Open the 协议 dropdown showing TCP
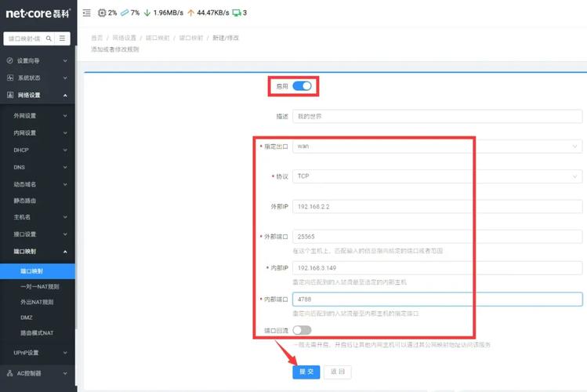This screenshot has width=587, height=392. (x=437, y=176)
